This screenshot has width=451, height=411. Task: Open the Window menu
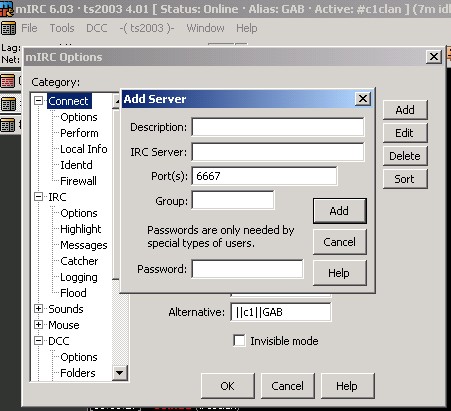click(205, 28)
